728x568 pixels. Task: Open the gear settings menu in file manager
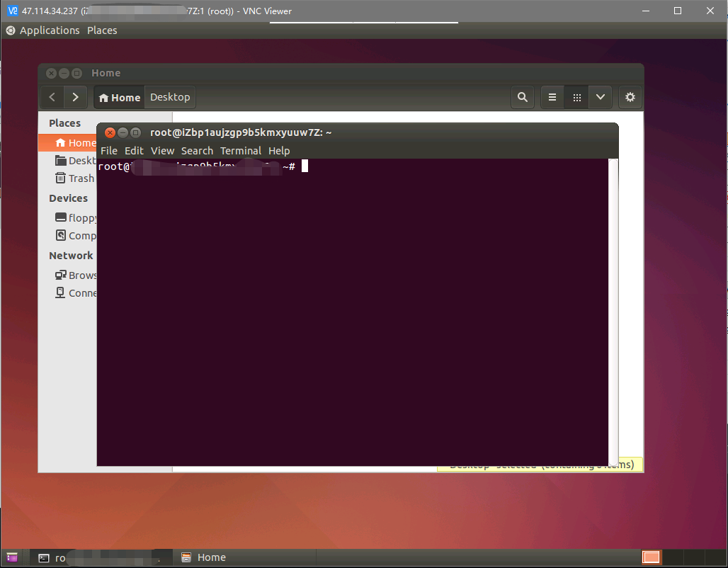coord(630,97)
